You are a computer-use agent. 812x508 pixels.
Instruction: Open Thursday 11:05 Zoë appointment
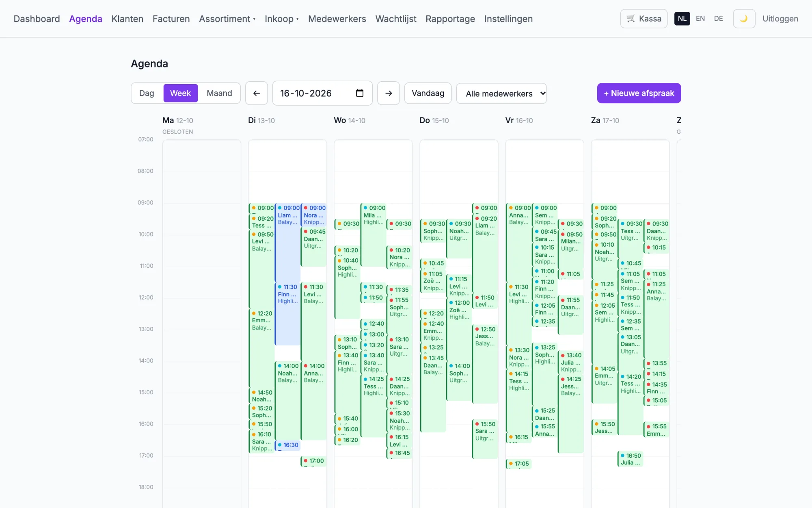coord(433,281)
